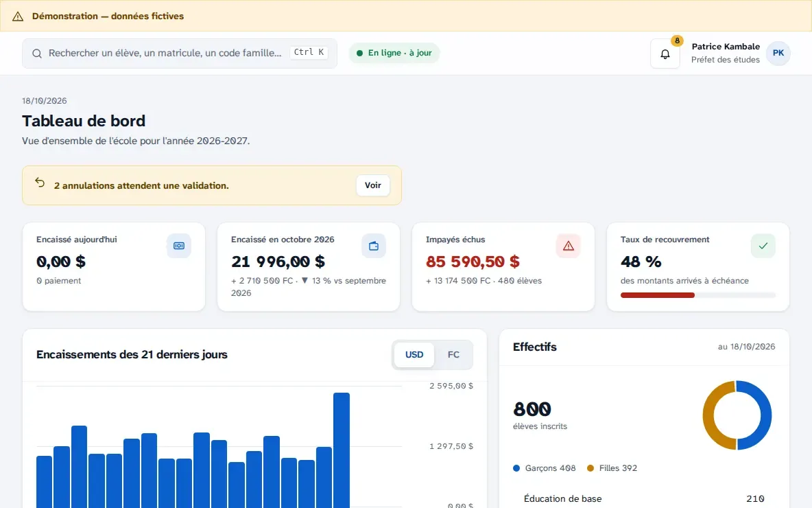Click the 210 count for Éducation de base
Image resolution: width=812 pixels, height=508 pixels.
(755, 498)
